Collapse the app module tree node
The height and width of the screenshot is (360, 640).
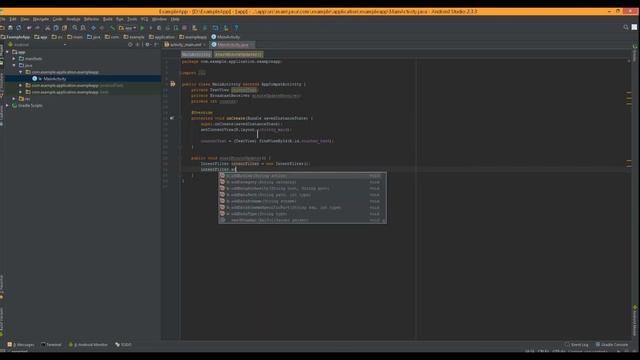(x=7, y=52)
